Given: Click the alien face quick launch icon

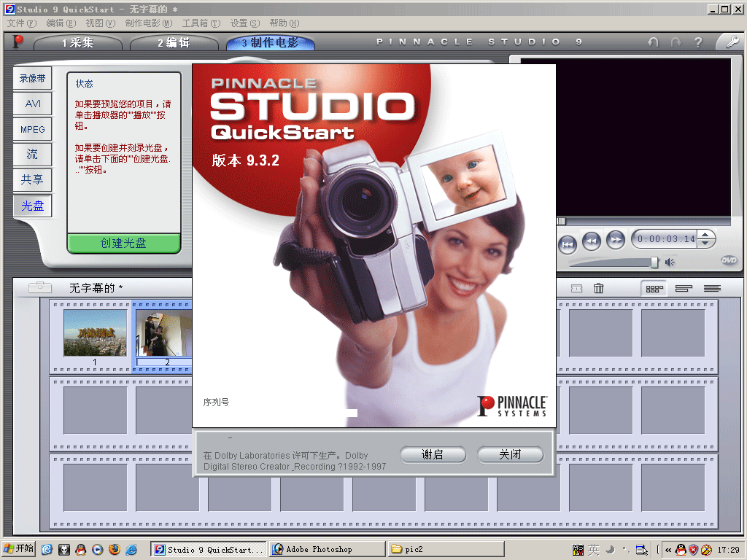Looking at the screenshot, I should [64, 550].
